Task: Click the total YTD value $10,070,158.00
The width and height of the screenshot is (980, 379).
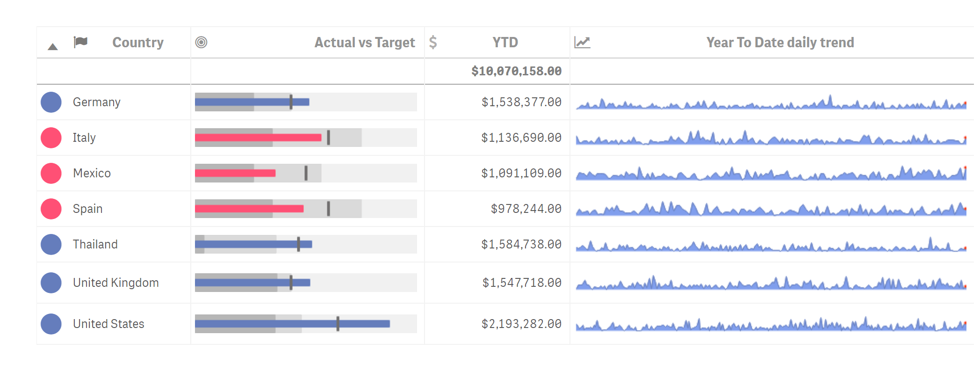Action: (x=516, y=71)
